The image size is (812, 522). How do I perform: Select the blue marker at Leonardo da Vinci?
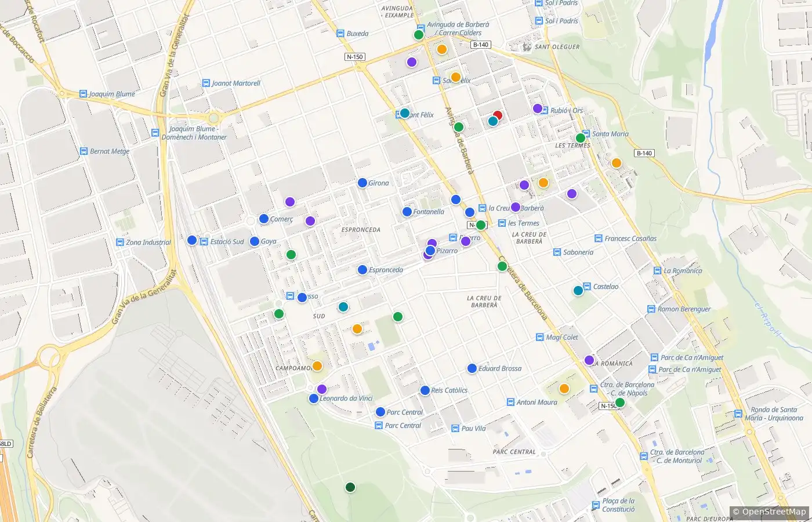314,398
